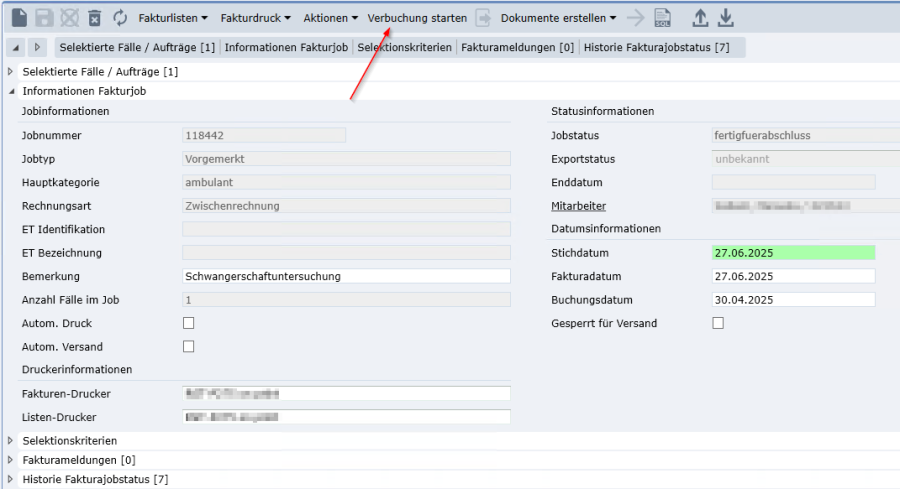This screenshot has width=900, height=489.
Task: Switch to Historie Fakturajobstatus [7] tab
Action: [x=656, y=48]
